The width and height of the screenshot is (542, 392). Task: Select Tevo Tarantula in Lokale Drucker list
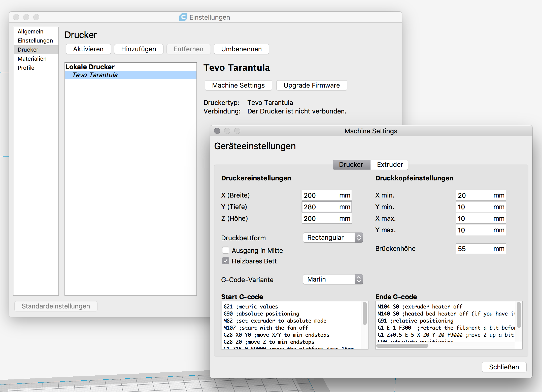(x=130, y=75)
